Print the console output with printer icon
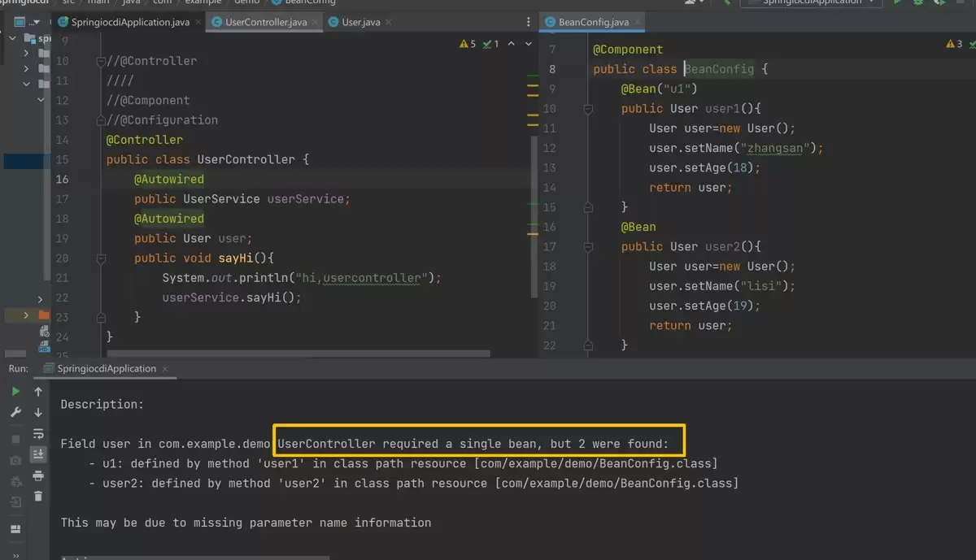The height and width of the screenshot is (560, 976). tap(38, 475)
